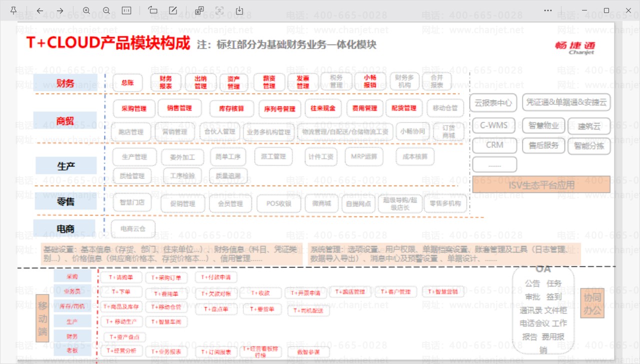Select the 成本核算 box
640x364 pixels.
(x=415, y=157)
